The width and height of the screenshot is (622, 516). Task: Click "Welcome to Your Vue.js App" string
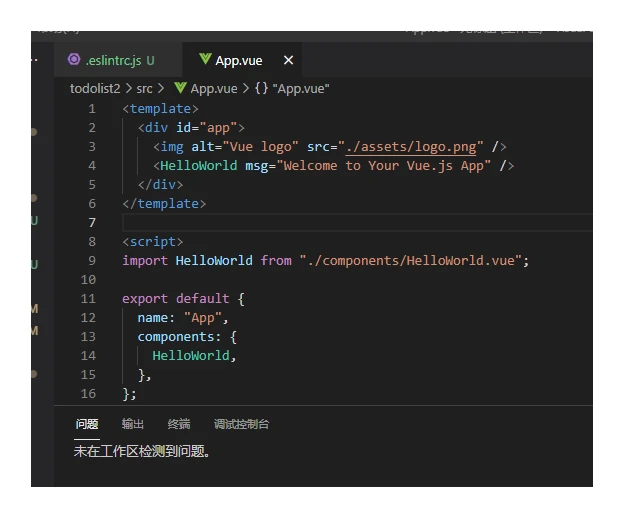tap(384, 165)
